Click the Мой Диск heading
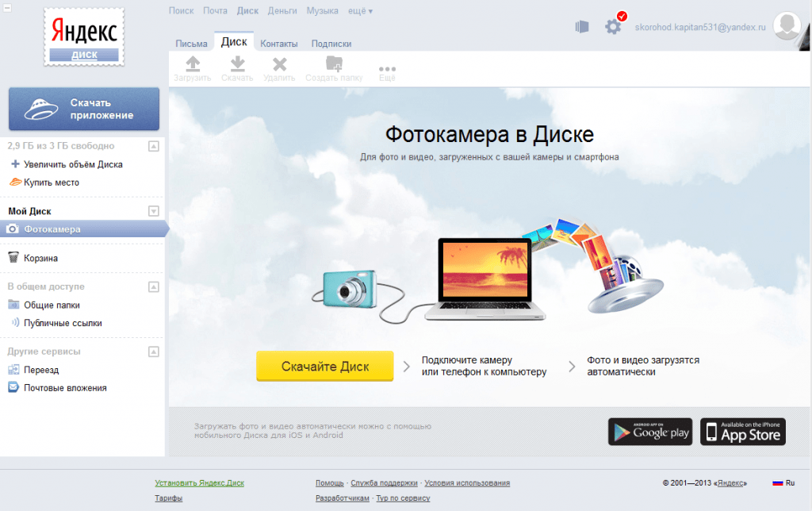The width and height of the screenshot is (812, 511). tap(29, 211)
